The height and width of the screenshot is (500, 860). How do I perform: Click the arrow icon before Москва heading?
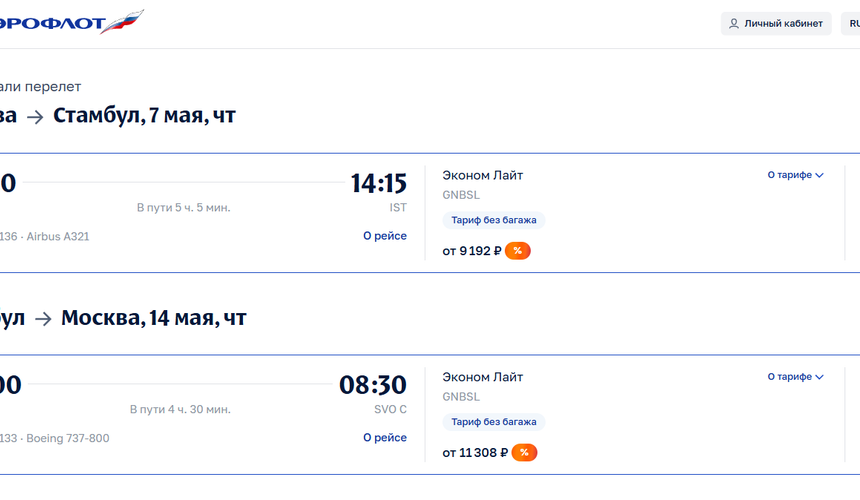click(43, 319)
